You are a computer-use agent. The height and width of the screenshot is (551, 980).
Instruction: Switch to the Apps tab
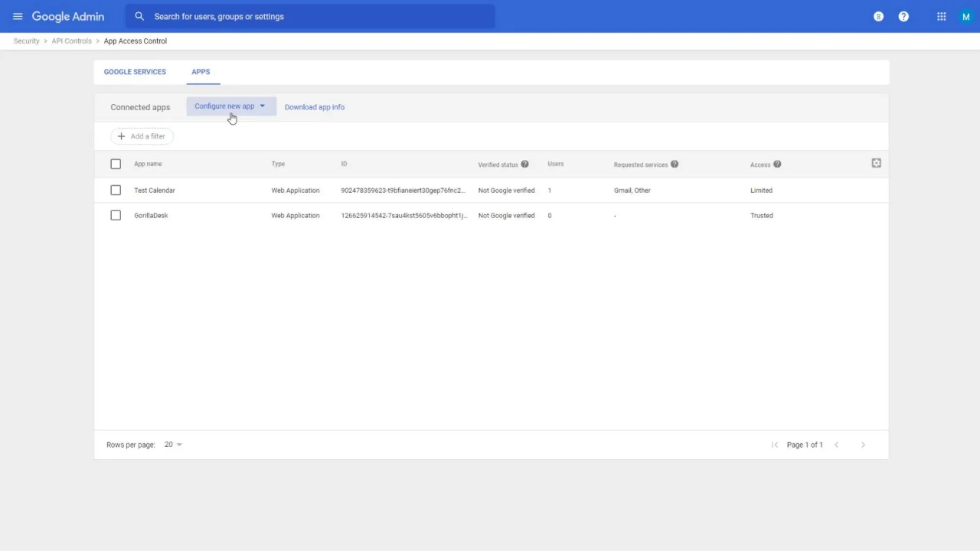click(x=201, y=72)
